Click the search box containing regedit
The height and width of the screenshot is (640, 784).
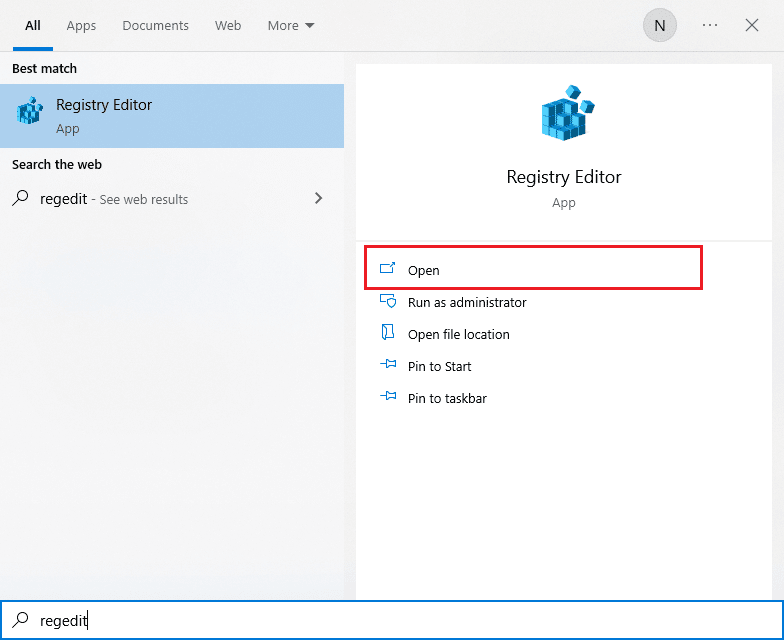(392, 620)
